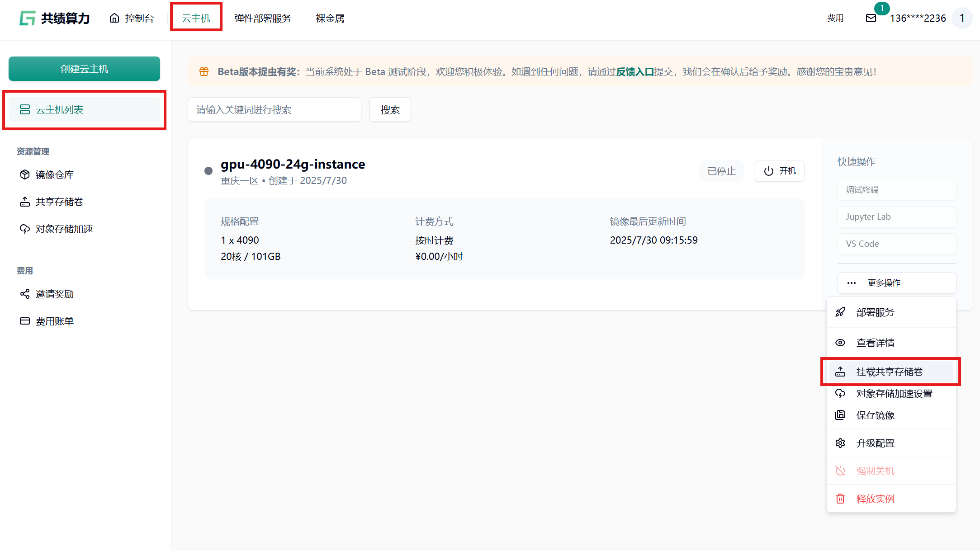The width and height of the screenshot is (980, 551).
Task: Click the 创建云主机 button
Action: point(84,69)
